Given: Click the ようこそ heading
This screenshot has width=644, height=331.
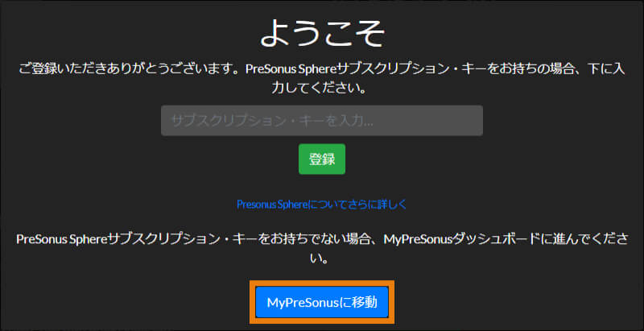Looking at the screenshot, I should point(322,33).
